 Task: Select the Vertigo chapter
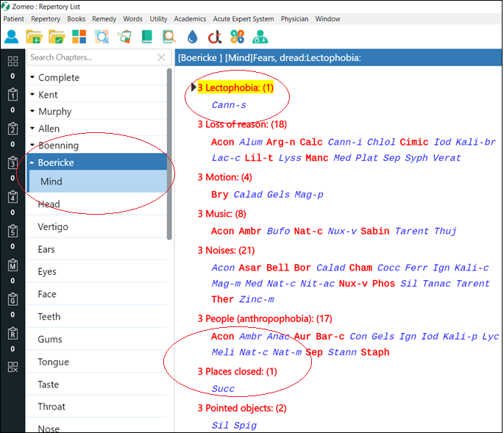[53, 227]
